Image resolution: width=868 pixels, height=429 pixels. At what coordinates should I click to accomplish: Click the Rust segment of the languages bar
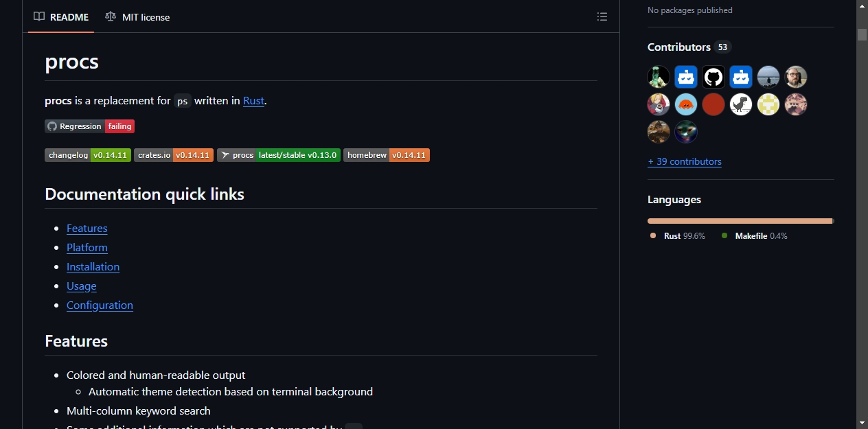pos(740,221)
